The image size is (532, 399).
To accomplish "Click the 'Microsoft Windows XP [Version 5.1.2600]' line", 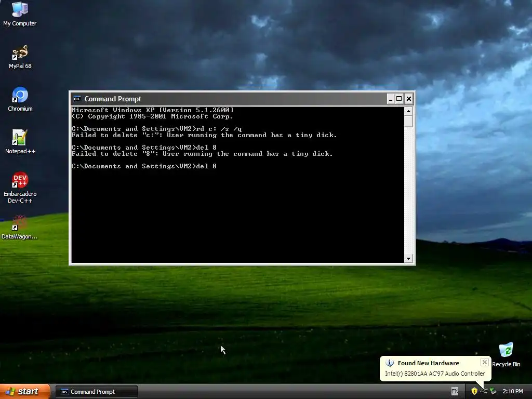I will [152, 110].
